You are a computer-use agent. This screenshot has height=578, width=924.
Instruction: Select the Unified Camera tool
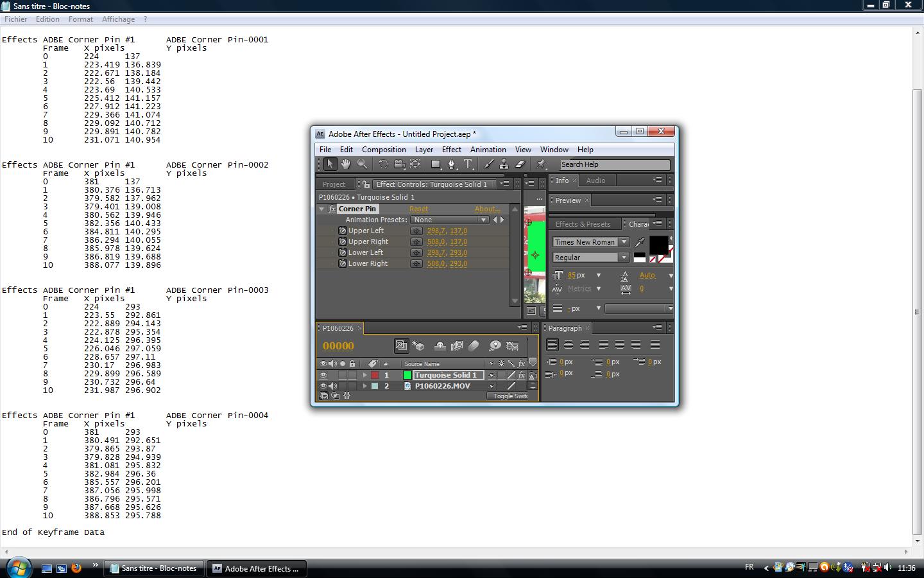(x=399, y=164)
